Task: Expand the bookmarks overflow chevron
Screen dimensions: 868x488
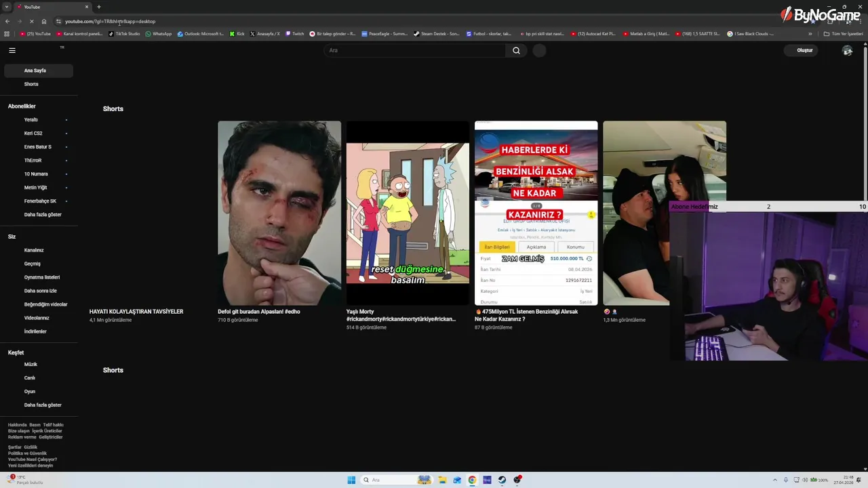Action: pyautogui.click(x=810, y=33)
